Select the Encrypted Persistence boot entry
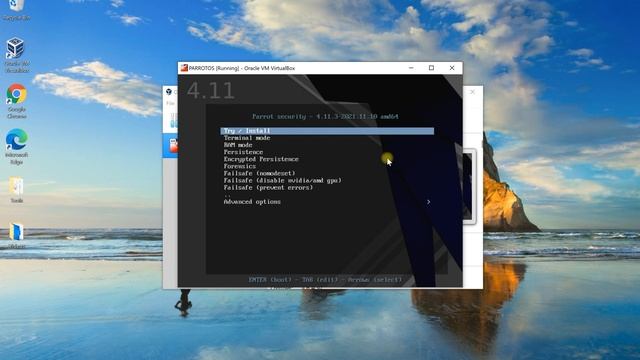 [x=261, y=159]
